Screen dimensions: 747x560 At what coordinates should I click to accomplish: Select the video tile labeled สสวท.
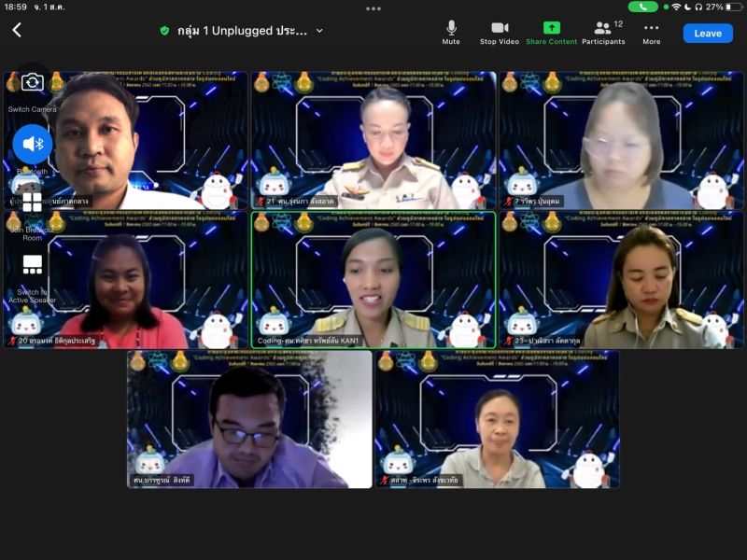[498, 419]
